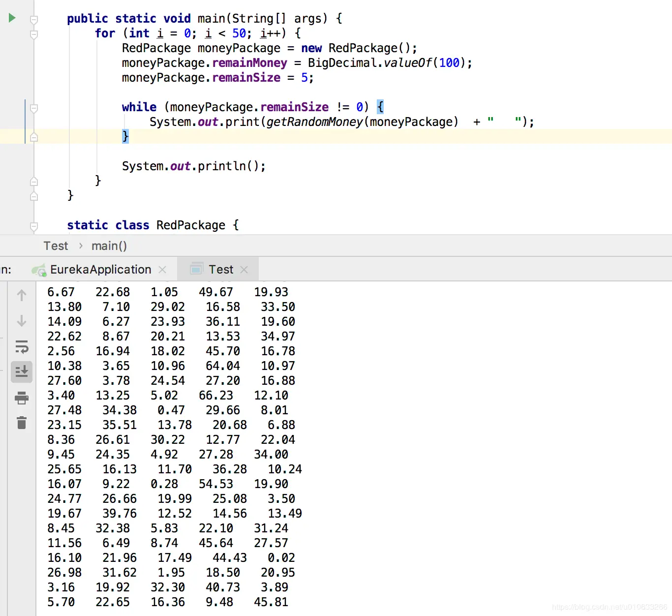Viewport: 672px width, 616px height.
Task: Toggle scroll to end in Run console
Action: tap(22, 371)
